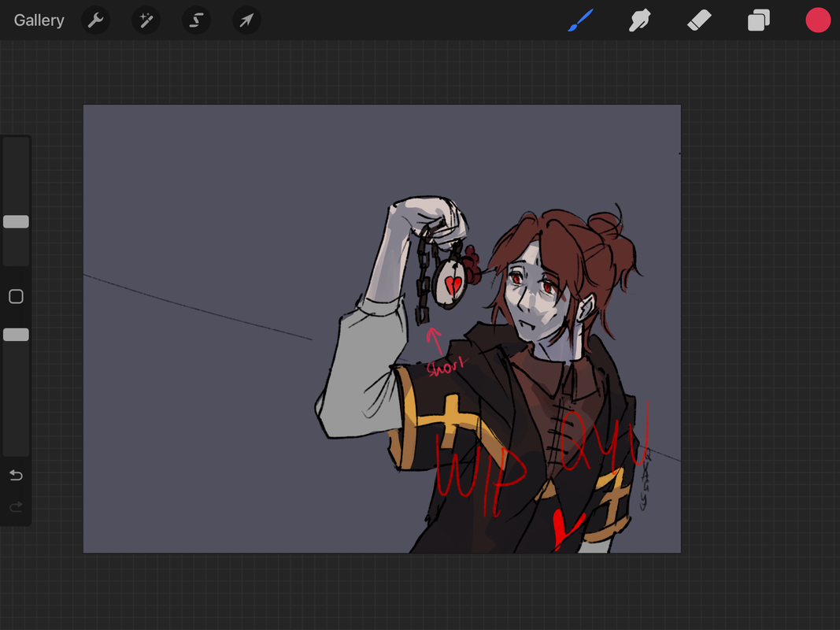Undo the last stroke
Viewport: 840px width, 630px height.
point(16,475)
